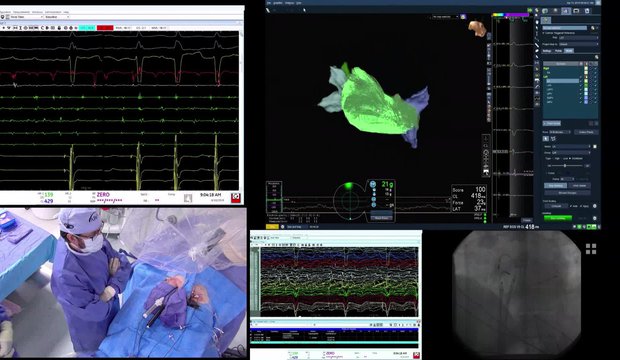Adjust the threshold slider in the mapping panel
Viewport: 620px width, 360px height.
click(565, 165)
